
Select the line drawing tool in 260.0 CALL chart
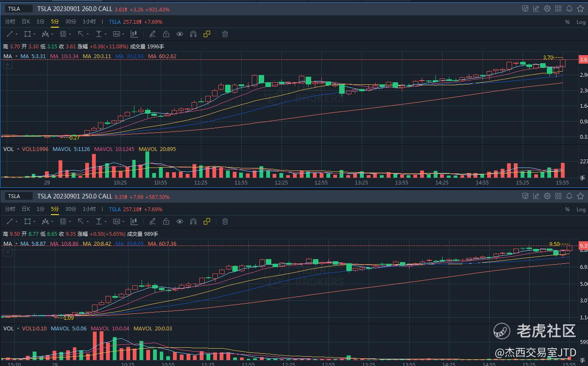(x=10, y=34)
